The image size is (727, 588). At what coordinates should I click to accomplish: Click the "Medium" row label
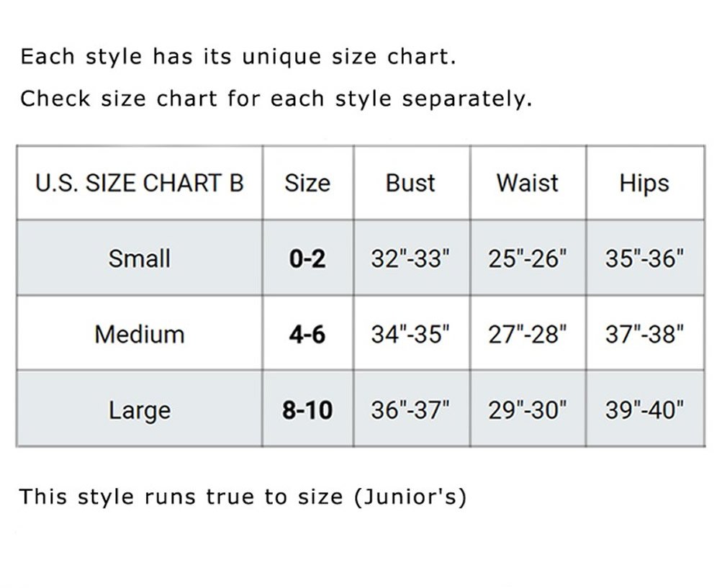point(139,334)
